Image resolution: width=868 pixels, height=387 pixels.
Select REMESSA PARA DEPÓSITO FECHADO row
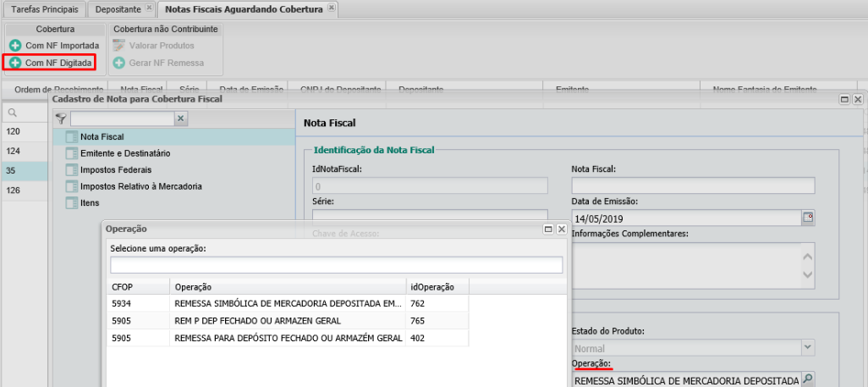(288, 338)
